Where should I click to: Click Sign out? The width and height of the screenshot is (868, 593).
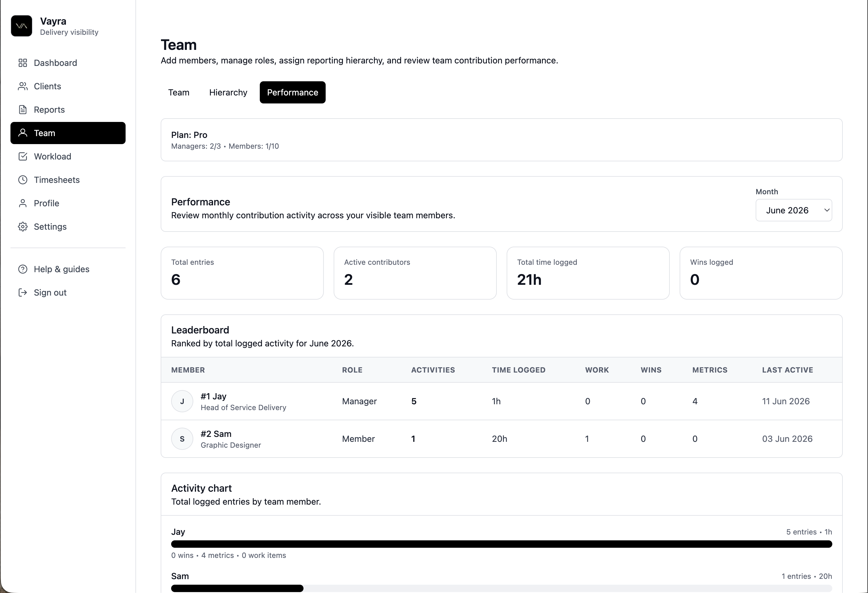pyautogui.click(x=68, y=292)
